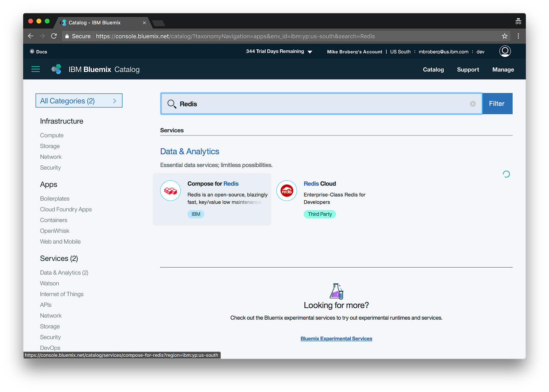Open the user profile avatar
The height and width of the screenshot is (392, 549).
[x=505, y=51]
